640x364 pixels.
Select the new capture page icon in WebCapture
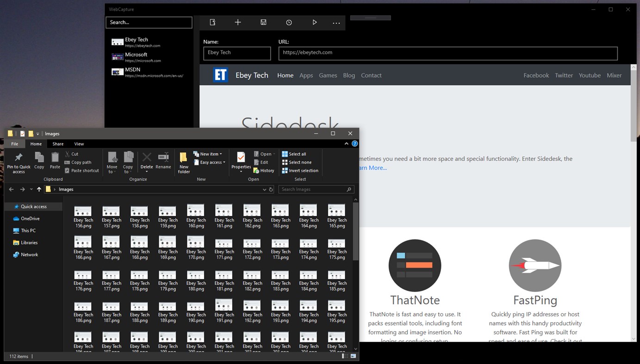click(212, 22)
